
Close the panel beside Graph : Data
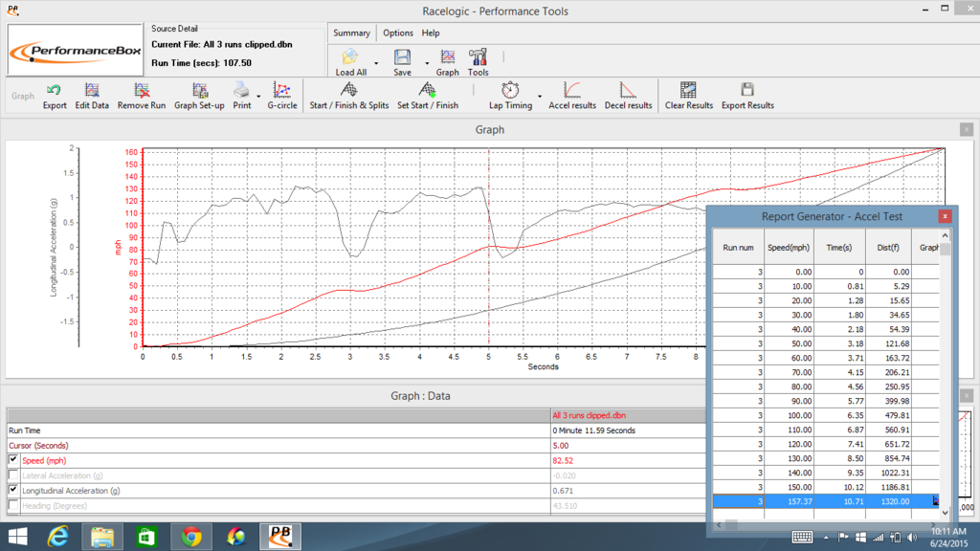point(967,396)
